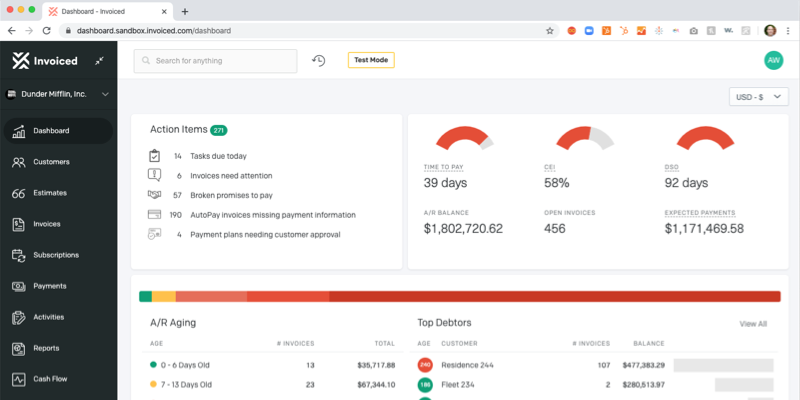This screenshot has width=800, height=400.
Task: Click the Activities clipboard icon
Action: click(18, 317)
